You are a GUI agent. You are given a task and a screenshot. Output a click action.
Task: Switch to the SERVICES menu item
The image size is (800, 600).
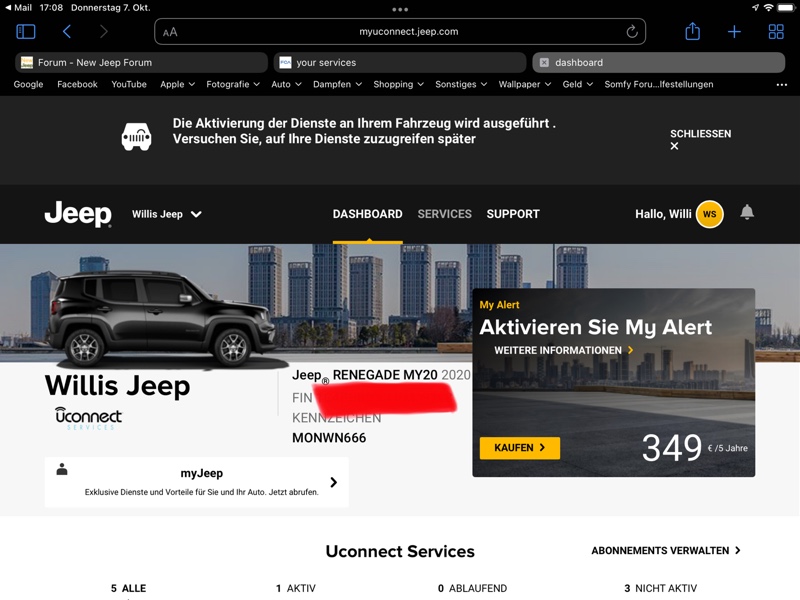444,214
